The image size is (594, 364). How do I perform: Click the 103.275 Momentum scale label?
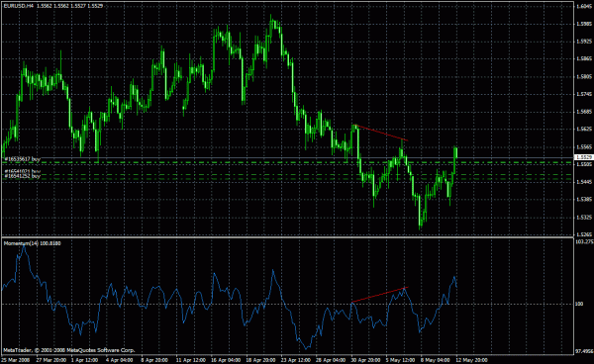click(584, 241)
